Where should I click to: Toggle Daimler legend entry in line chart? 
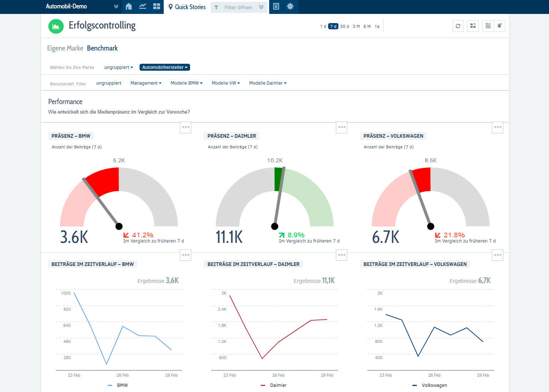click(274, 385)
